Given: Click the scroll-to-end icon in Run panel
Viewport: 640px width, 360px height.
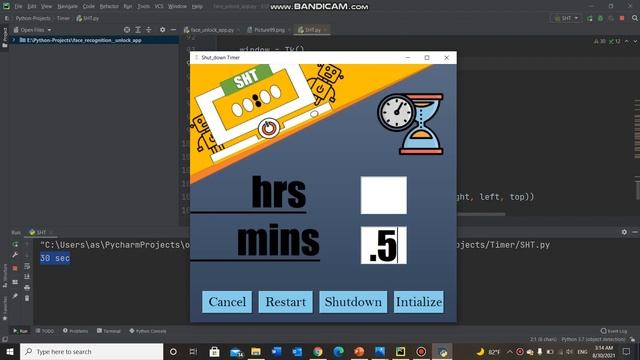Looking at the screenshot, I should pos(27,277).
